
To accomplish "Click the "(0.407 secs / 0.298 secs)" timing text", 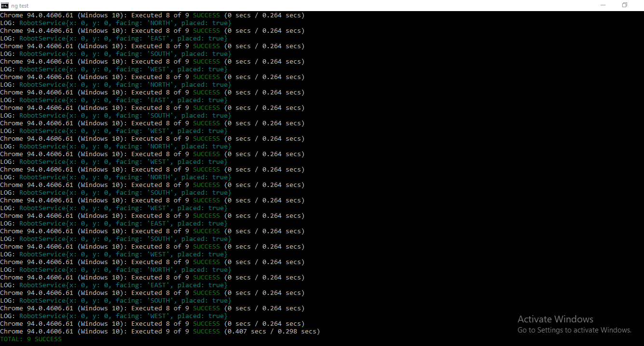I will 272,332.
